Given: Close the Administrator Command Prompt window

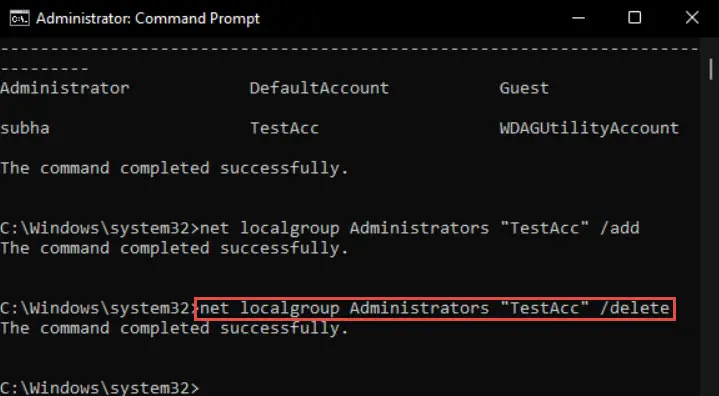Looking at the screenshot, I should [x=691, y=18].
